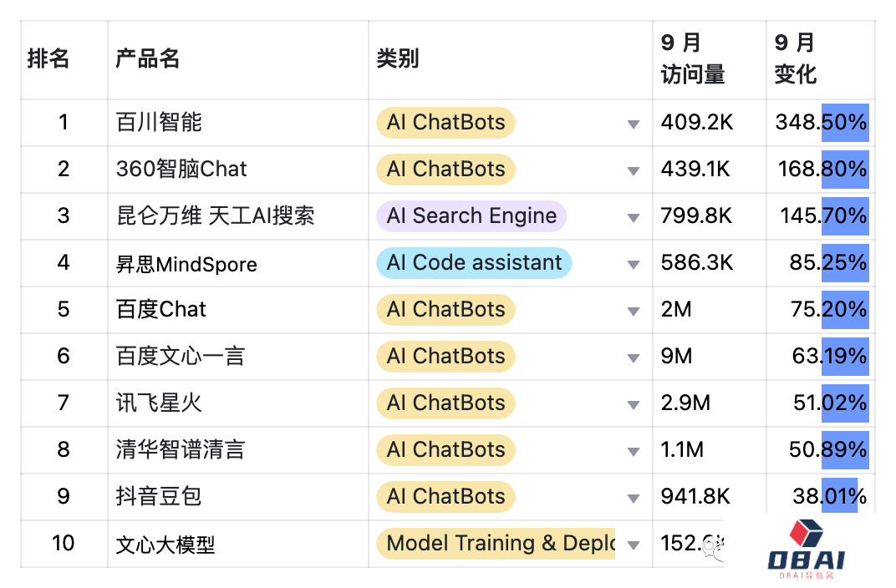896x588 pixels.
Task: Open category dropdown arrow for 昇思MindSpore row
Action: (633, 264)
